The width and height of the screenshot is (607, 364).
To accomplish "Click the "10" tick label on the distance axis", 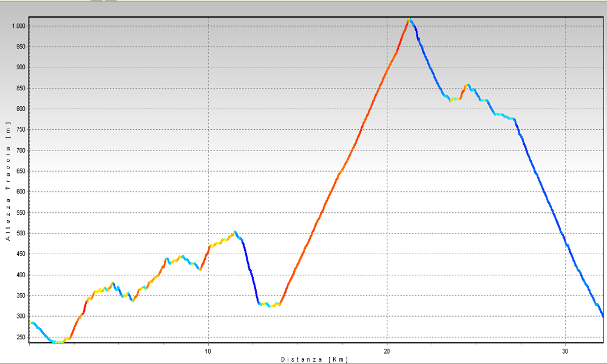I will tap(208, 351).
